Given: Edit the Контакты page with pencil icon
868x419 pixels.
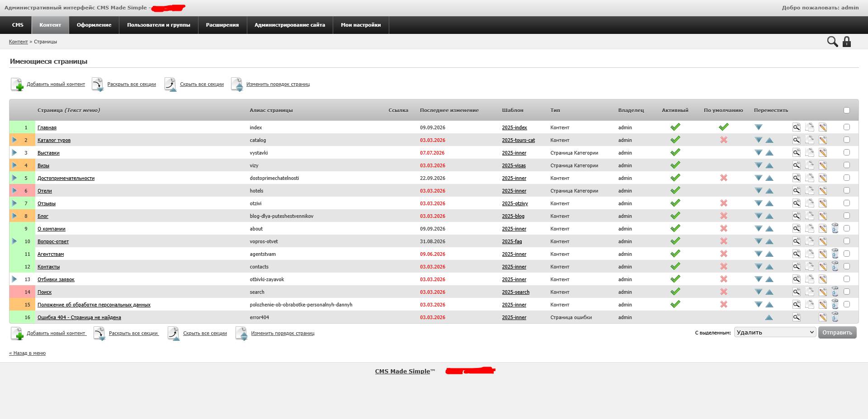Looking at the screenshot, I should (823, 267).
